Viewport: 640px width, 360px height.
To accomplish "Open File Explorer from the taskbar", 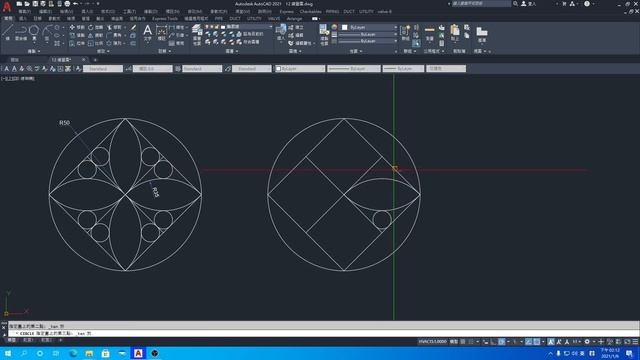I will (89, 353).
